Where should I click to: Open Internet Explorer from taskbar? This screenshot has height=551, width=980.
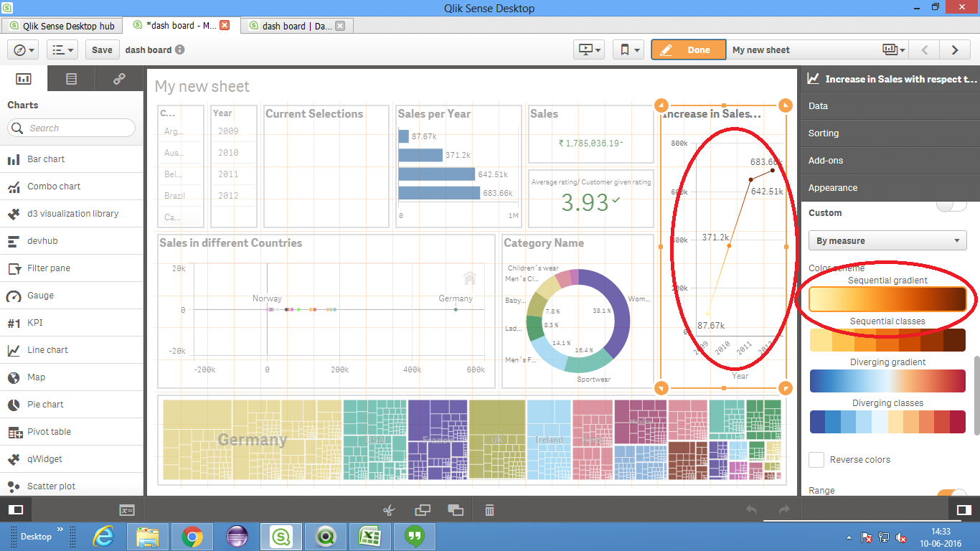click(104, 536)
